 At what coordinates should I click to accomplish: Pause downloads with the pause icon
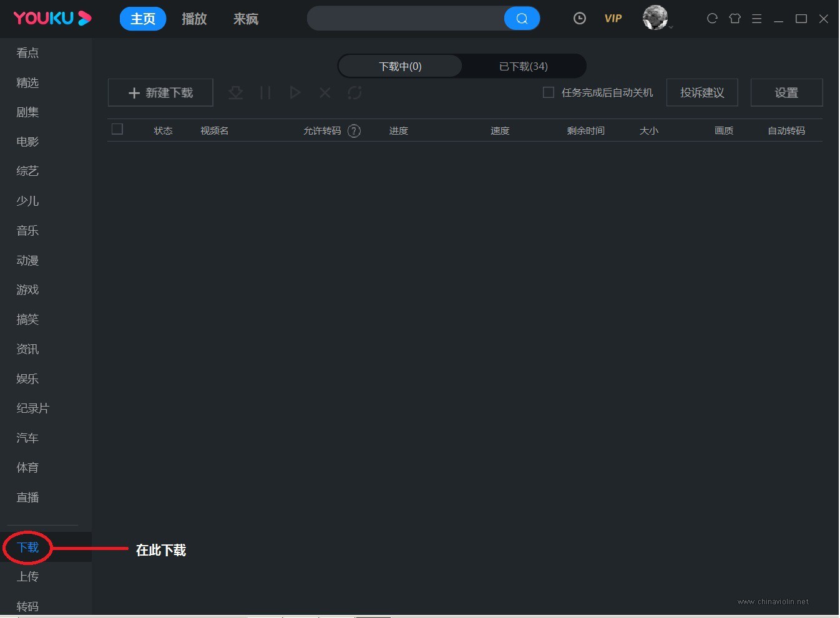[265, 93]
